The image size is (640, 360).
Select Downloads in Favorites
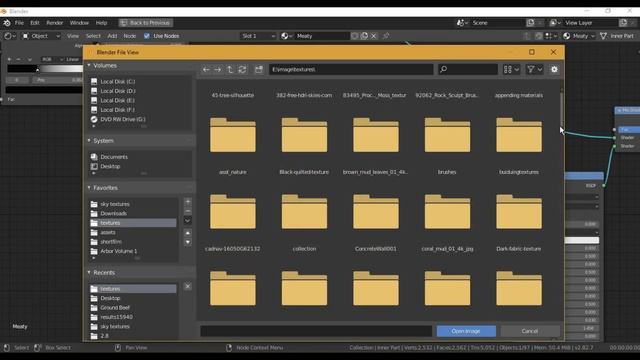pos(113,213)
